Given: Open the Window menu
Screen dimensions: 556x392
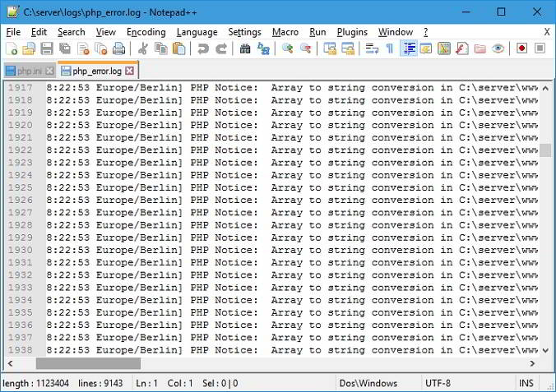Looking at the screenshot, I should click(x=396, y=32).
